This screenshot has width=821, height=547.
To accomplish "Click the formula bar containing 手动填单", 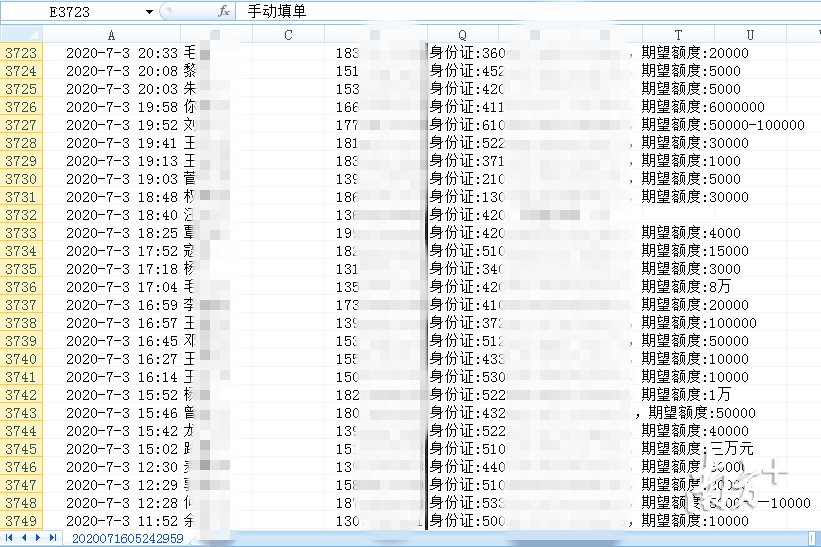I will [x=528, y=11].
